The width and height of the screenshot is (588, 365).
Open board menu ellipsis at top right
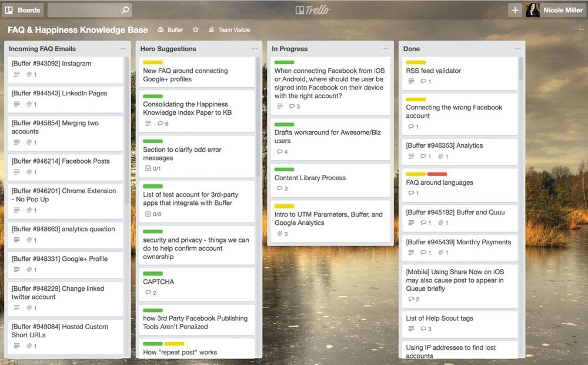581,29
